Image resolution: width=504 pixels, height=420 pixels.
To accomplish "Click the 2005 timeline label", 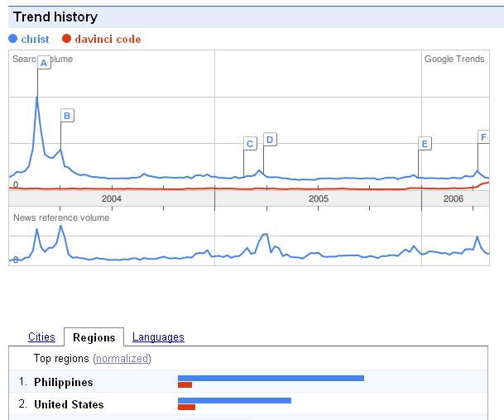I will point(319,198).
